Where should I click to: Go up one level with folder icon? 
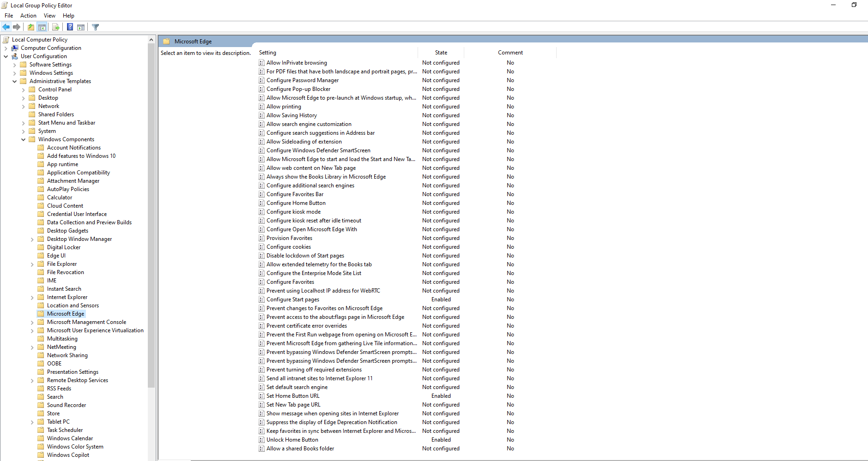click(x=30, y=27)
